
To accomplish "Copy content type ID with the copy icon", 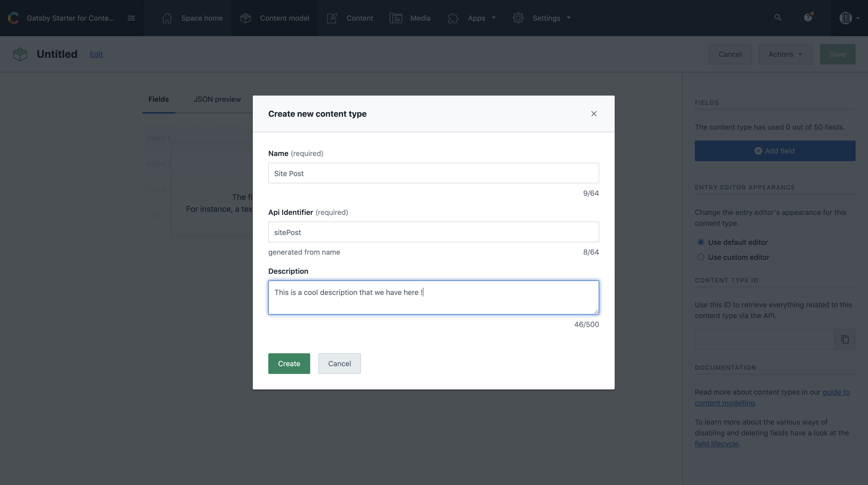I will tap(845, 339).
